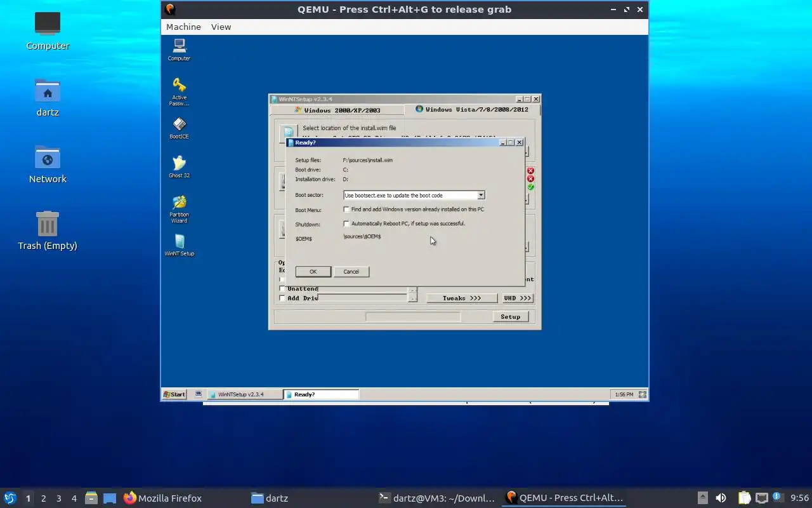Select the Ready? entry in the guest taskbar
812x508 pixels.
pyautogui.click(x=321, y=394)
